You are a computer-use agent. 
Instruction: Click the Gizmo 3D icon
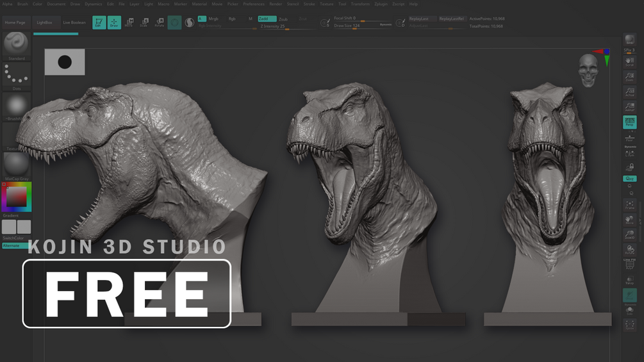(174, 22)
